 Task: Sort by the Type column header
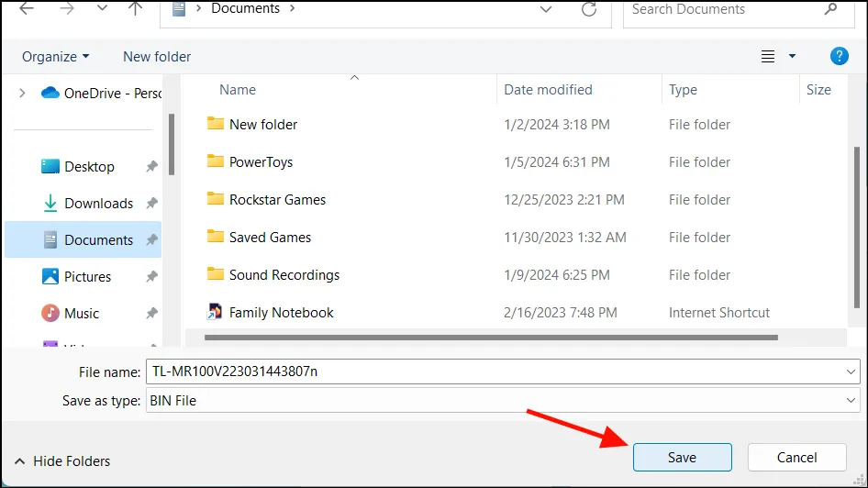pyautogui.click(x=683, y=90)
